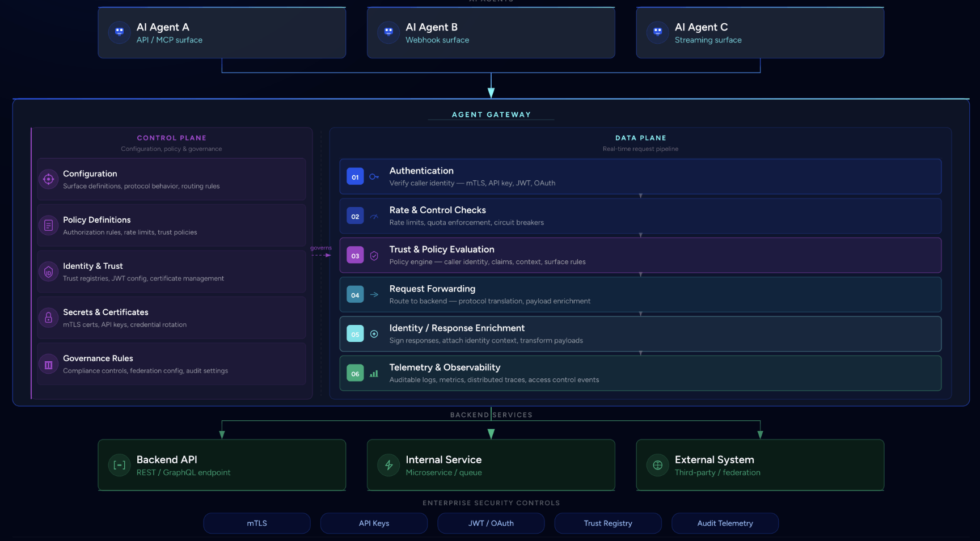Click the 04 step badge
Viewport: 980px width, 541px height.
tap(355, 295)
